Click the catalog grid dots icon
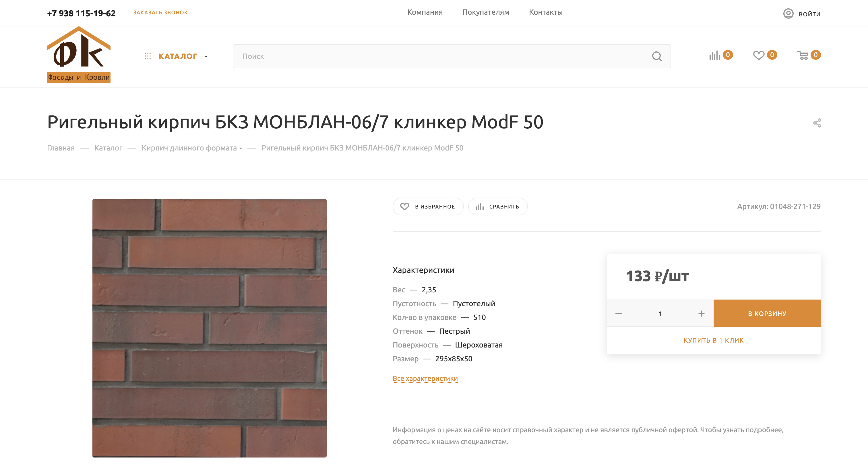The image size is (868, 471). (148, 56)
